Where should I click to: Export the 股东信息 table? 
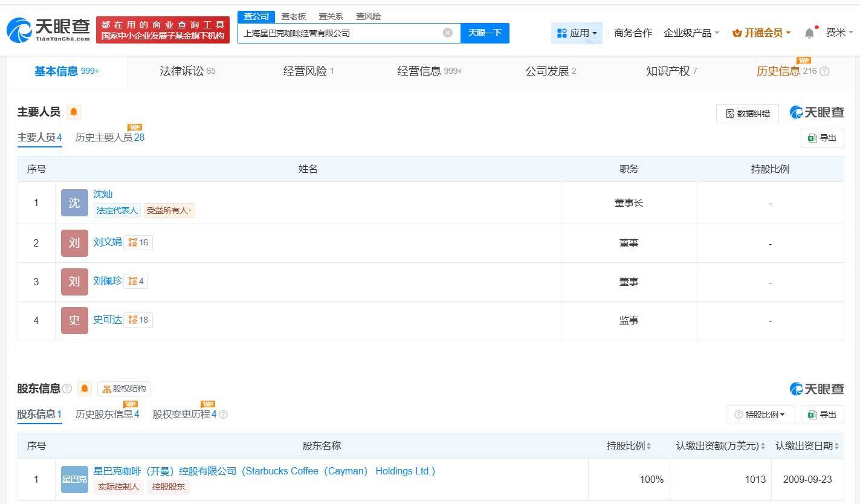click(x=822, y=415)
